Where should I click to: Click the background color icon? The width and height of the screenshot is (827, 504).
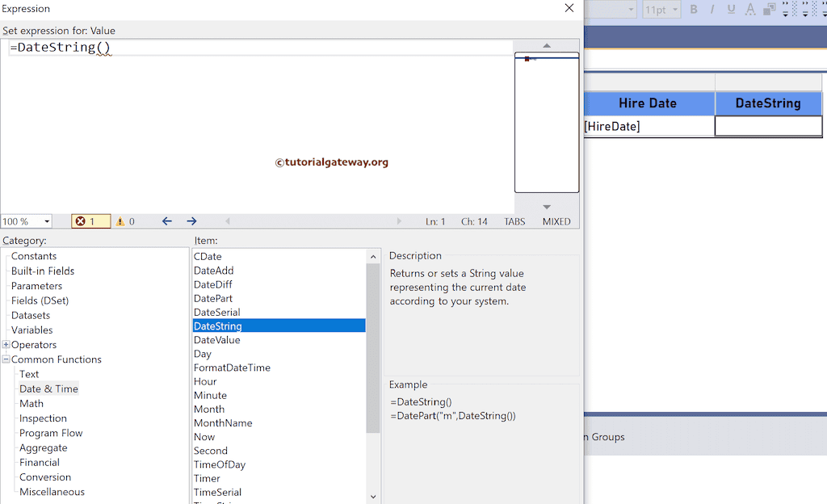pos(768,9)
